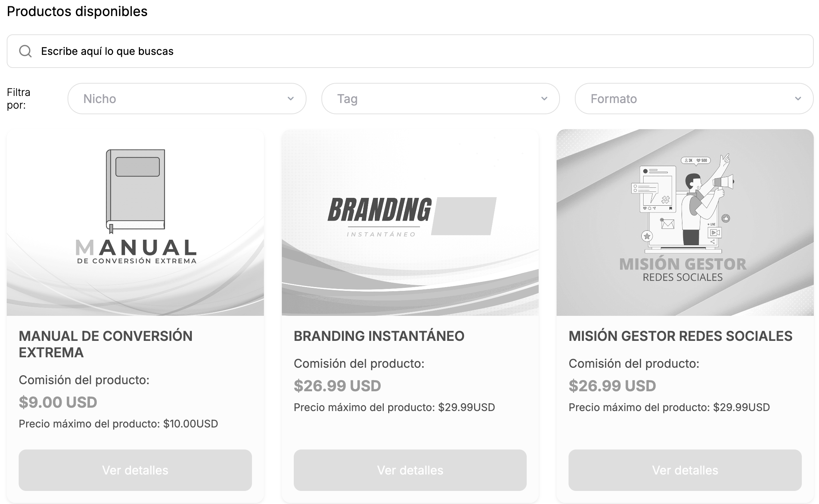The width and height of the screenshot is (819, 504).
Task: Click the megaphone illustration on Misión Gestor
Action: click(723, 183)
